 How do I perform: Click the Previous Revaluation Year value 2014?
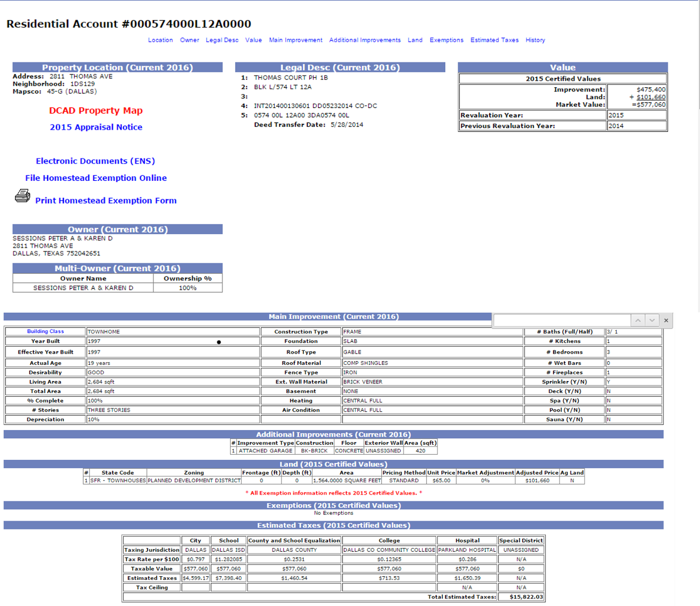[616, 126]
